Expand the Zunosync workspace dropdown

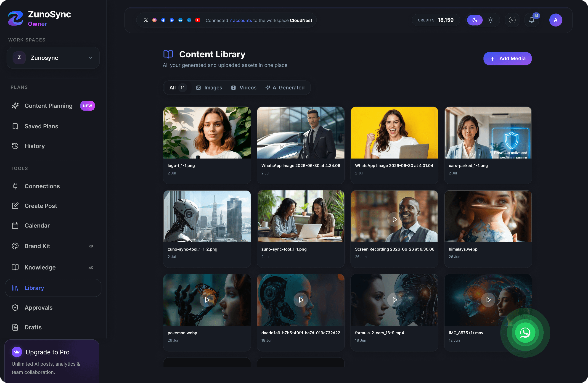[x=53, y=58]
